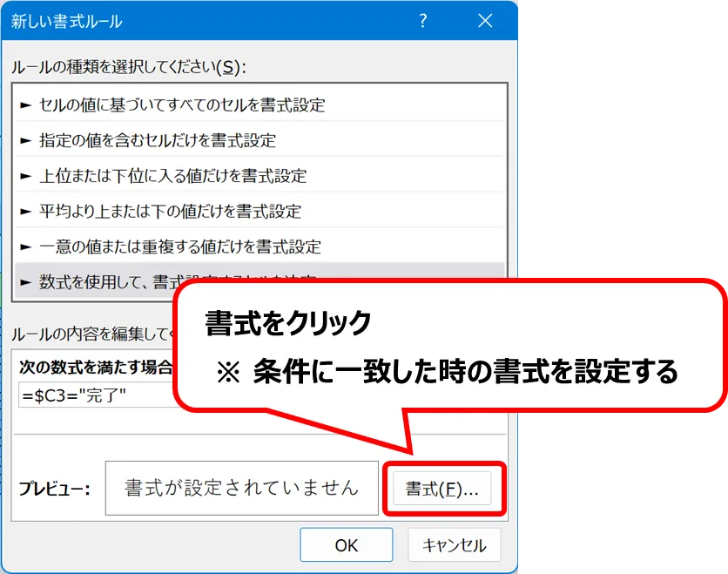Image resolution: width=728 pixels, height=574 pixels.
Task: Select 平均より上または下の値だけを書式設定 rule type
Action: pyautogui.click(x=170, y=211)
